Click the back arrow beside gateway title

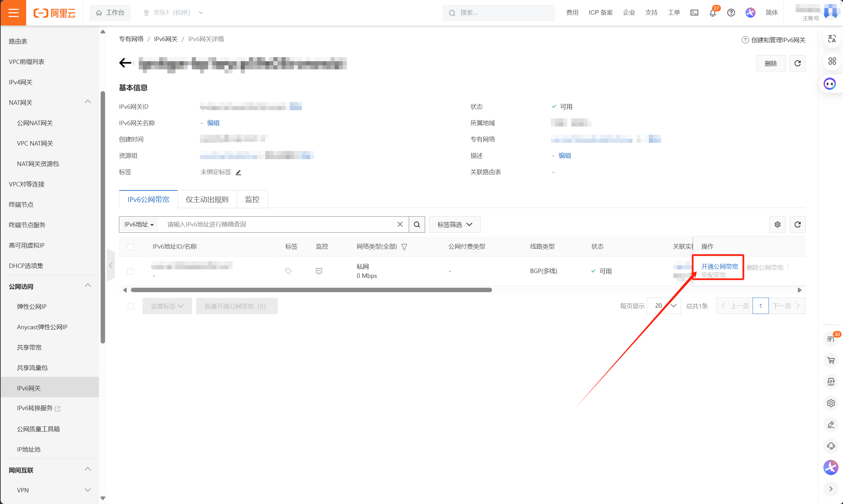point(125,63)
